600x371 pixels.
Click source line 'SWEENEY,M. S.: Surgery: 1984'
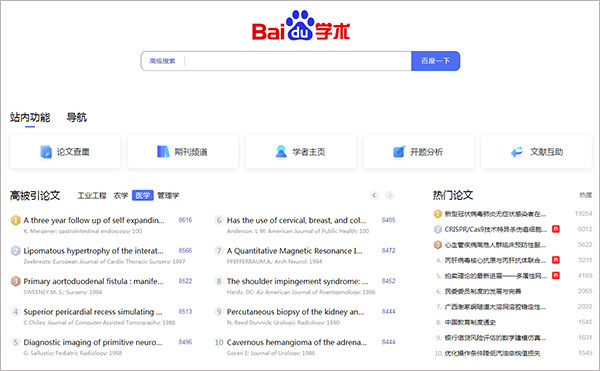coord(63,293)
